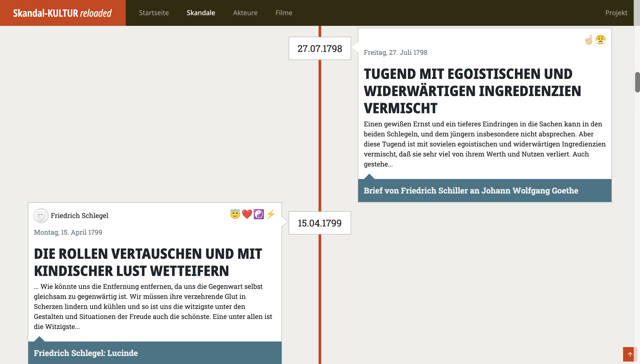This screenshot has height=364, width=640.
Task: Select the Skandale navigation item
Action: coord(201,13)
